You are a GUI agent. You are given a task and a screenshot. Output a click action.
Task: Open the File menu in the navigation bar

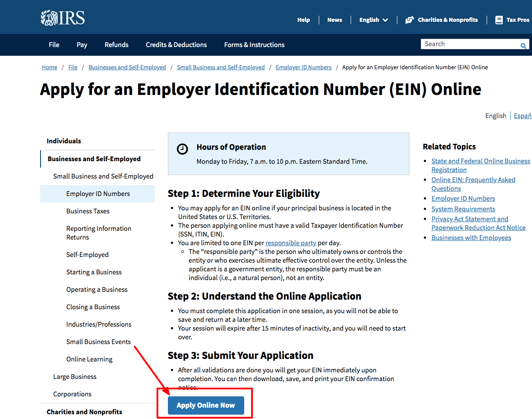[x=54, y=45]
